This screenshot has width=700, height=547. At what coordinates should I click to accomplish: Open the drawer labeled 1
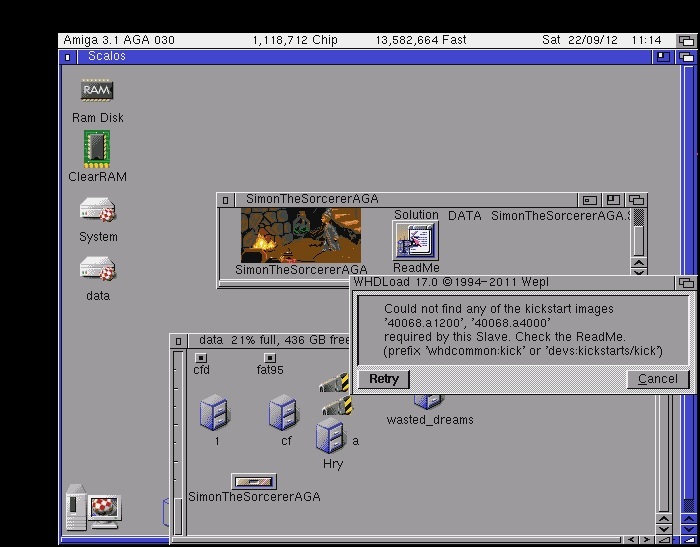tap(214, 412)
